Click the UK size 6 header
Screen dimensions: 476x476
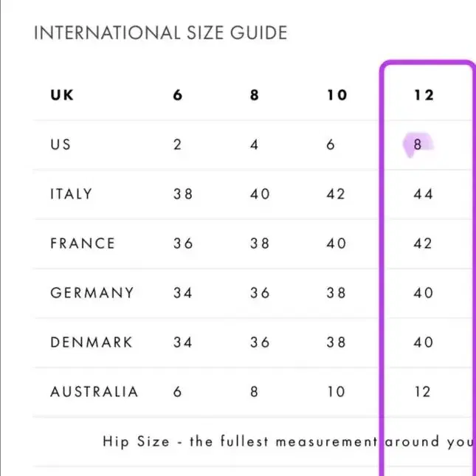pos(178,95)
